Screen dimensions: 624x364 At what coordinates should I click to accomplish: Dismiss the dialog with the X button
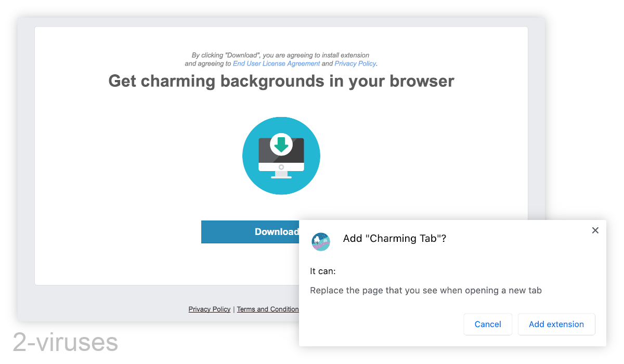click(595, 230)
